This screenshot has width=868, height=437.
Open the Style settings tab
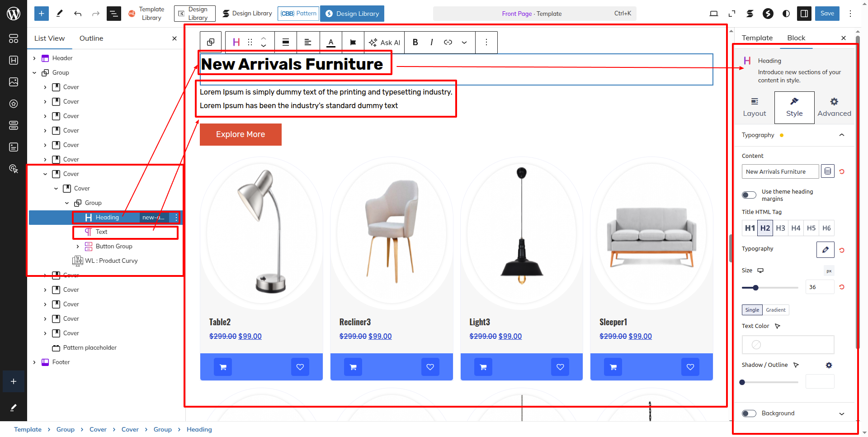pyautogui.click(x=794, y=108)
